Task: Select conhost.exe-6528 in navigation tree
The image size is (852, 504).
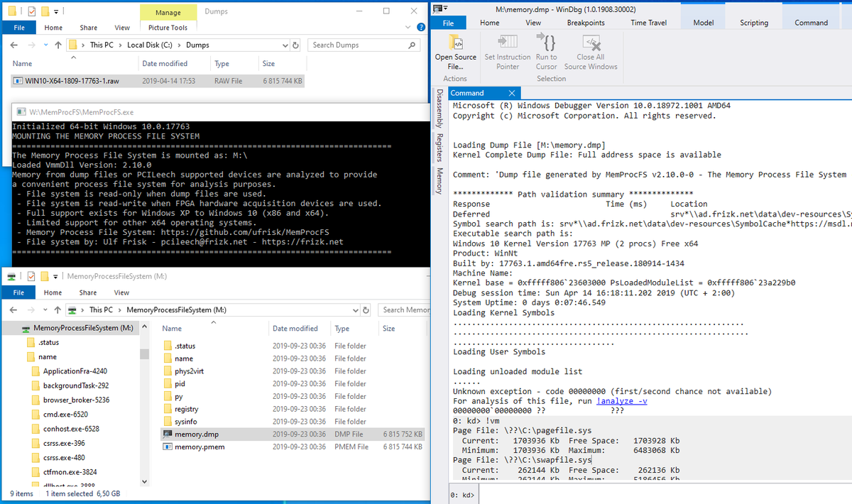Action: (x=71, y=429)
